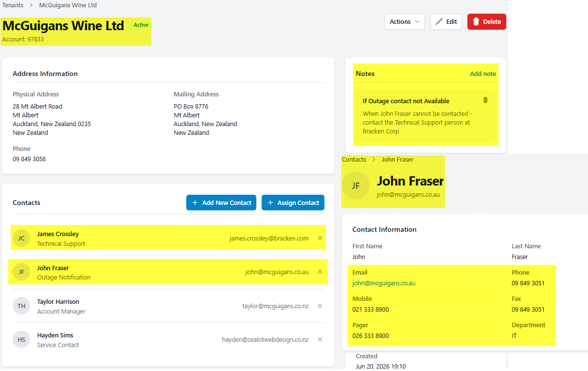Click John Fraser breadcrumb item
This screenshot has width=588, height=371.
tap(397, 160)
